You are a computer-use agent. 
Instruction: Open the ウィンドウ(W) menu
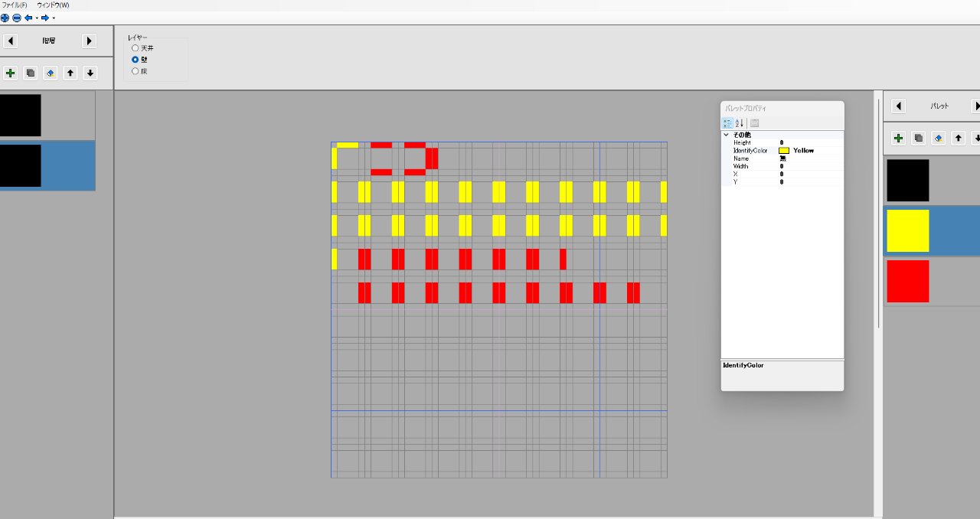[53, 5]
